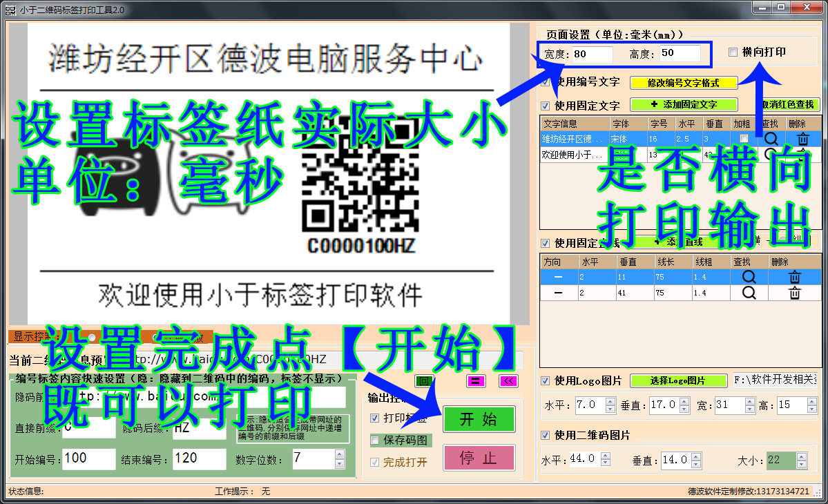Viewport: 828px width, 504px height.
Task: Increase Logo horizontal 7.0 with up arrow
Action: pyautogui.click(x=610, y=402)
